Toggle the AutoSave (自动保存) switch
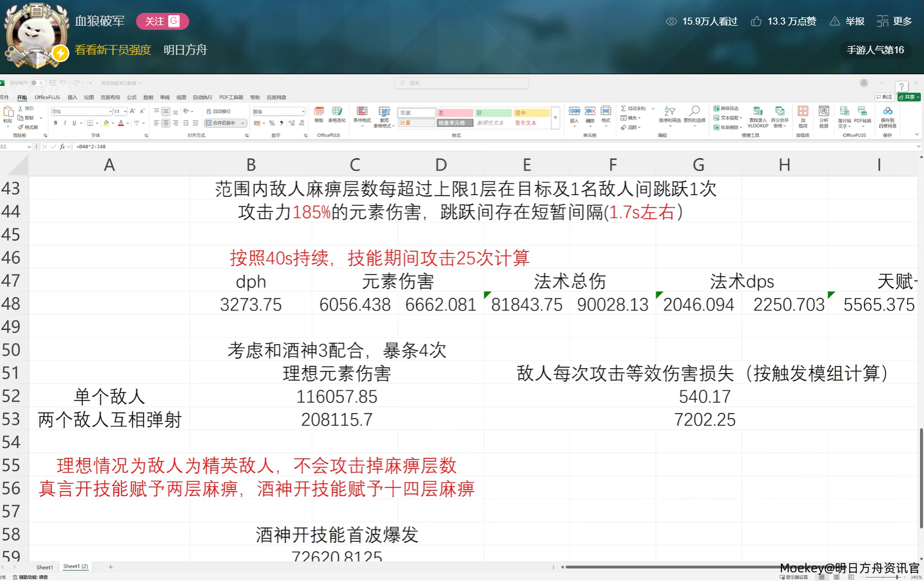 click(x=37, y=83)
